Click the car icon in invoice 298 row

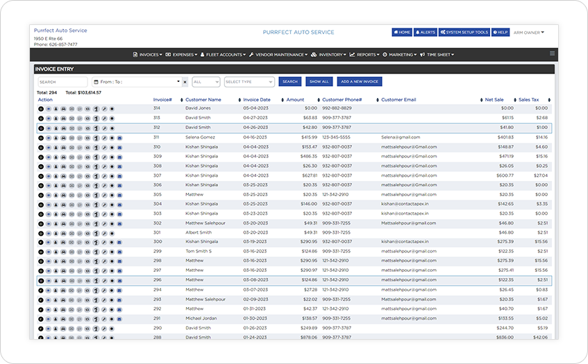point(64,262)
